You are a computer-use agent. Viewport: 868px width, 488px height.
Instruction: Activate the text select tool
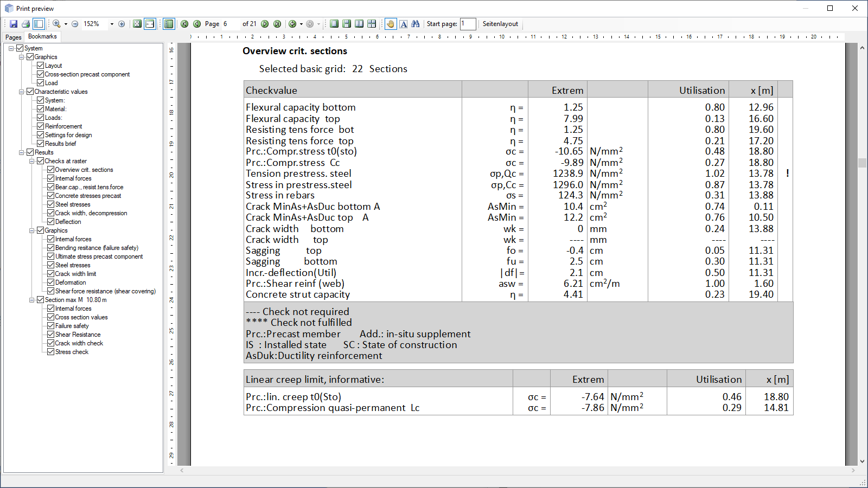(404, 24)
